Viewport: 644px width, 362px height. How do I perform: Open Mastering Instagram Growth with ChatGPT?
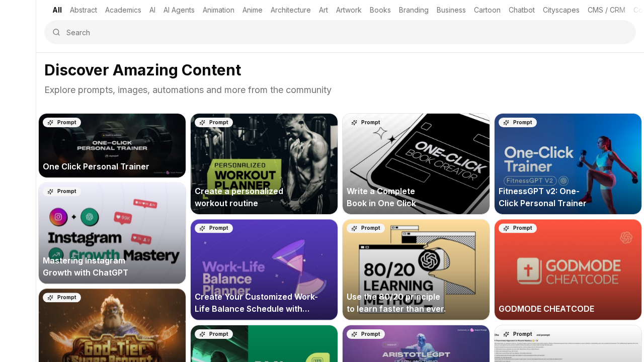pyautogui.click(x=112, y=233)
